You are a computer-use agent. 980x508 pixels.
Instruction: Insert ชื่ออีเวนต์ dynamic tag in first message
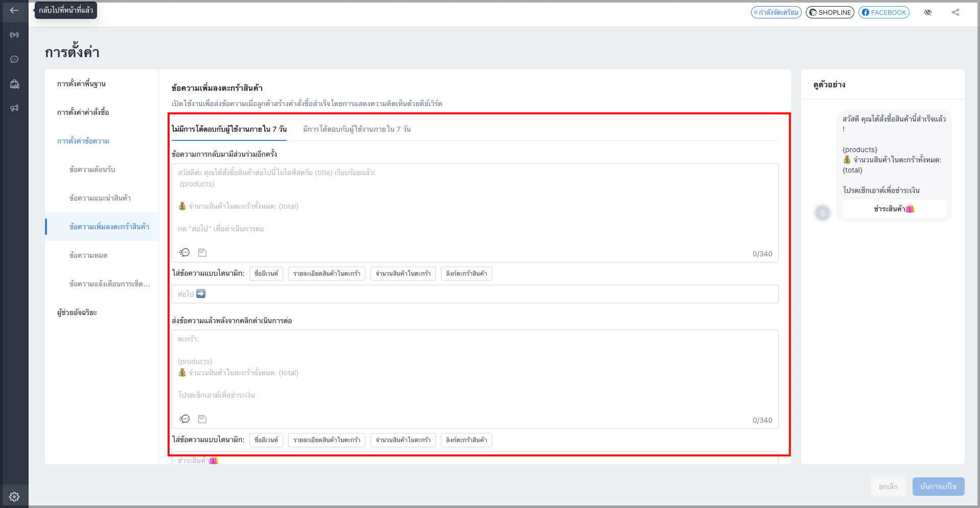[266, 274]
